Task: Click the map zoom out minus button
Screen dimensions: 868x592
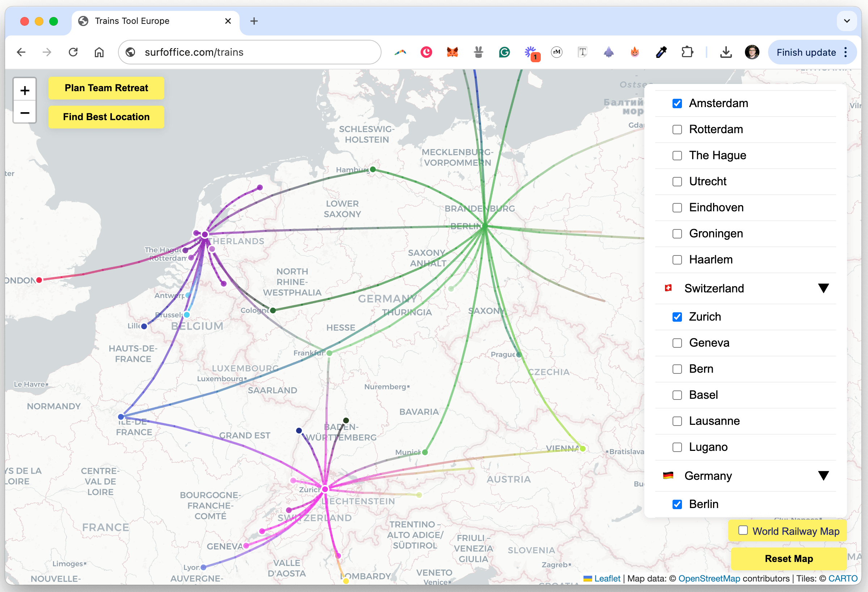Action: (x=25, y=112)
